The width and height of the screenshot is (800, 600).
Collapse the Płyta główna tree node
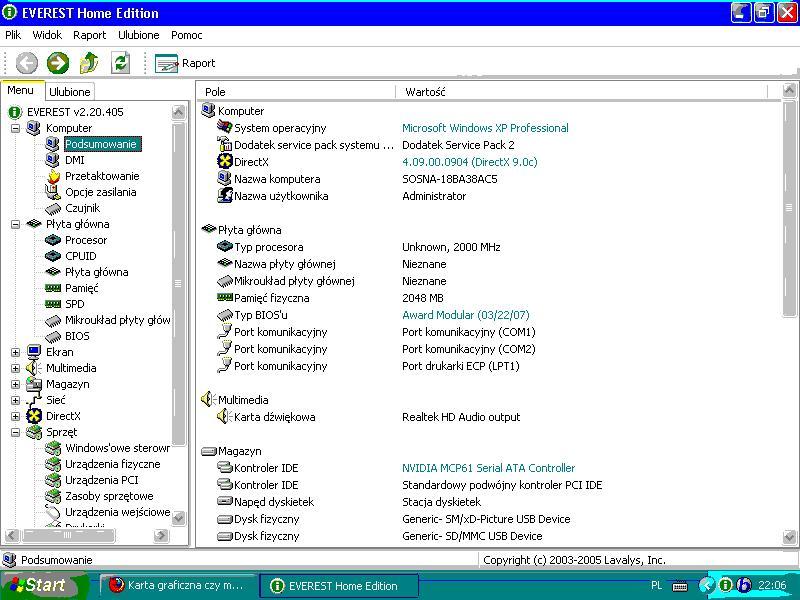(15, 224)
